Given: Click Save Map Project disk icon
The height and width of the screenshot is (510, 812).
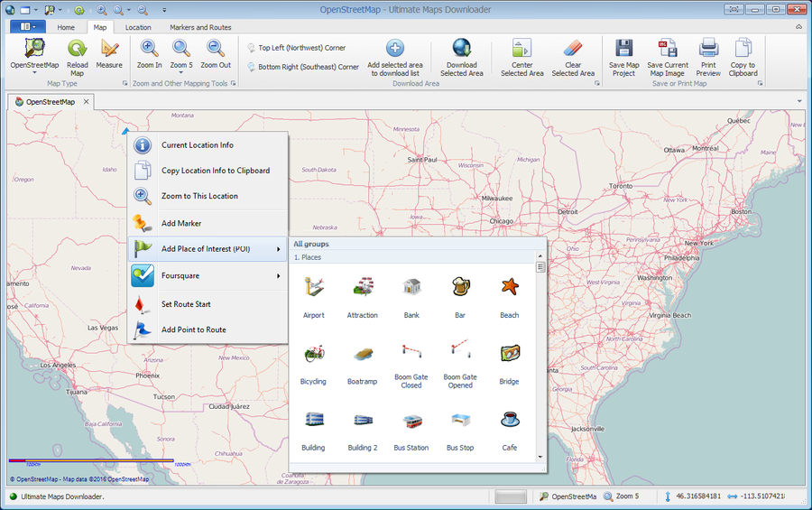Looking at the screenshot, I should coord(623,49).
